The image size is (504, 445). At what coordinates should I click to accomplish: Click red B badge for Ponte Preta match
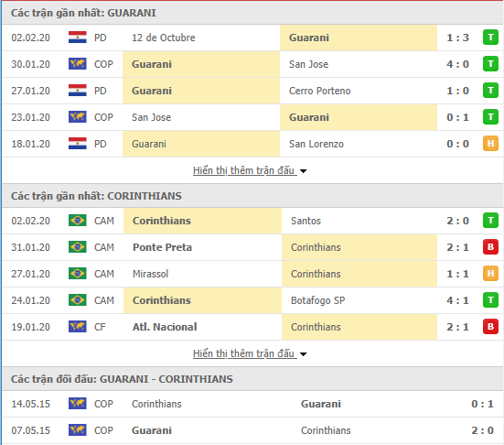pyautogui.click(x=490, y=247)
